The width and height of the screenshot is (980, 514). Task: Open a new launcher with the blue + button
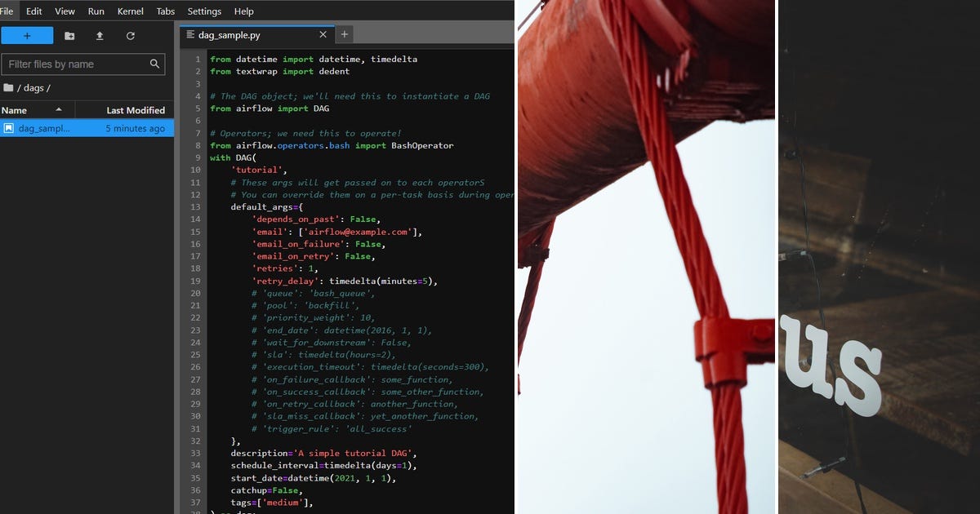pos(27,35)
